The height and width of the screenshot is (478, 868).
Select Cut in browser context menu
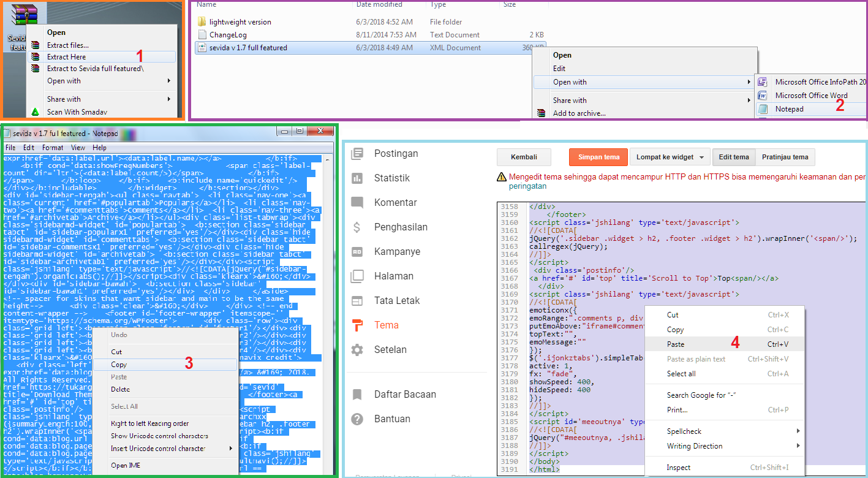click(x=724, y=315)
